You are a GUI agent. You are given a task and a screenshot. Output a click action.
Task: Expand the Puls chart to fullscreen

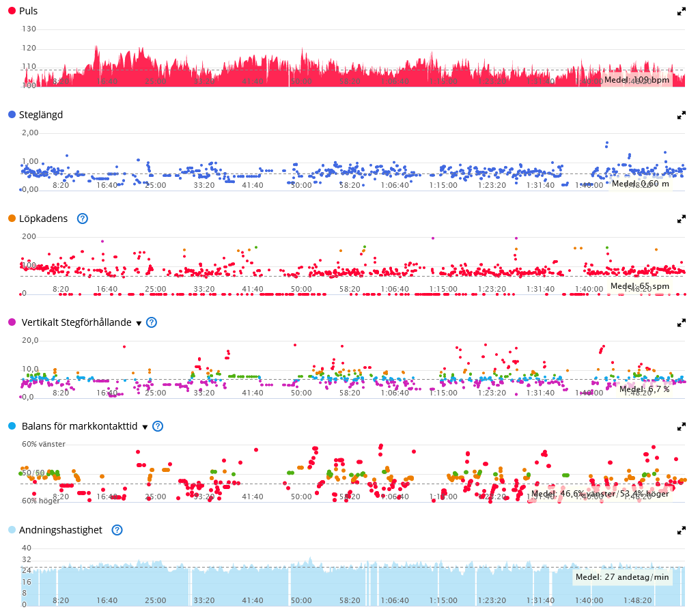682,12
